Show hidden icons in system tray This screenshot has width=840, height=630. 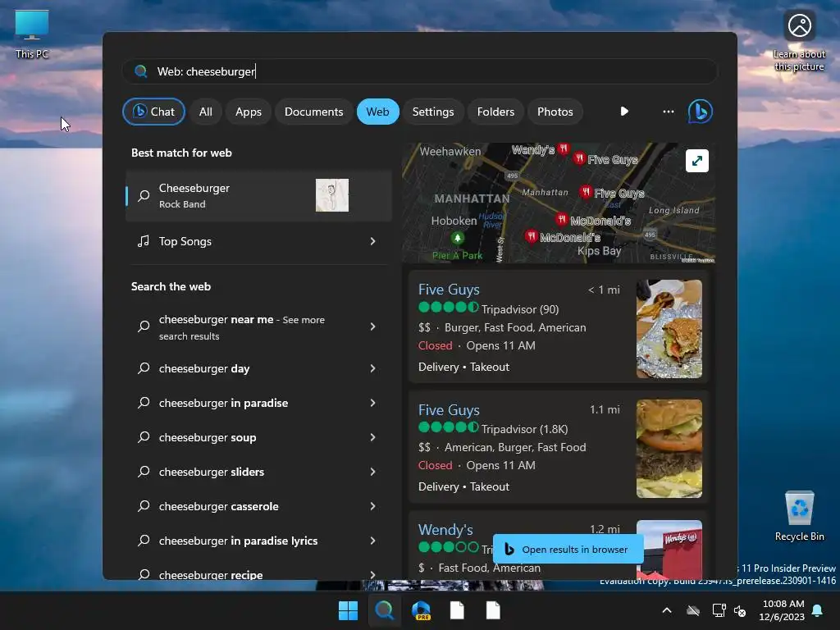[x=666, y=610]
